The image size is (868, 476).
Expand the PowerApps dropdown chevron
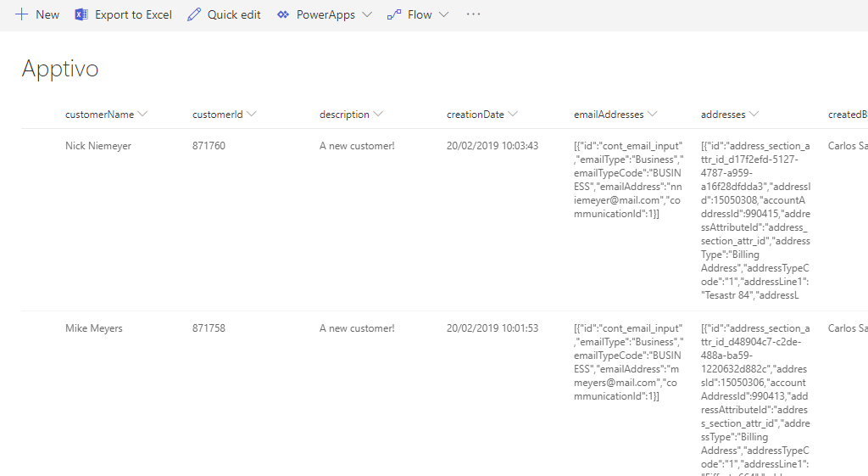click(366, 14)
